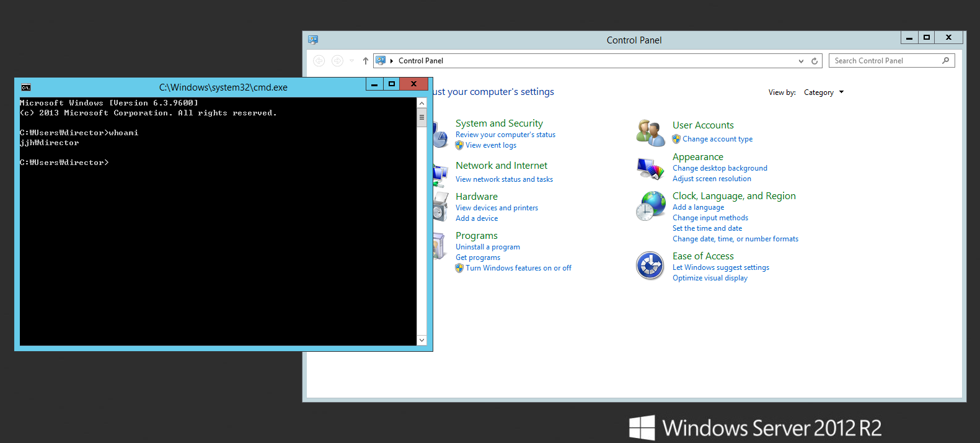Open System and Security
The width and height of the screenshot is (980, 443).
499,123
